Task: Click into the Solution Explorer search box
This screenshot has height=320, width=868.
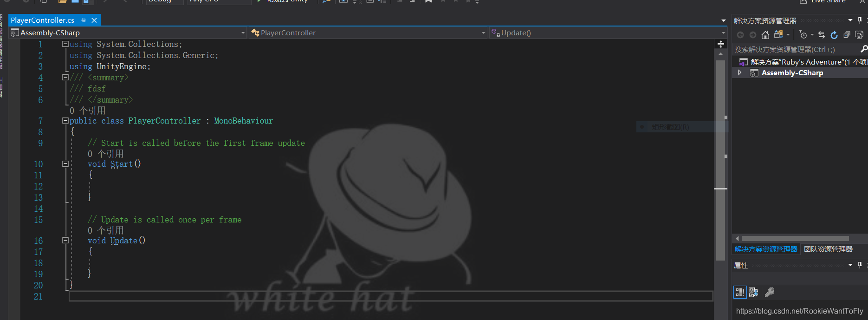Action: [796, 49]
